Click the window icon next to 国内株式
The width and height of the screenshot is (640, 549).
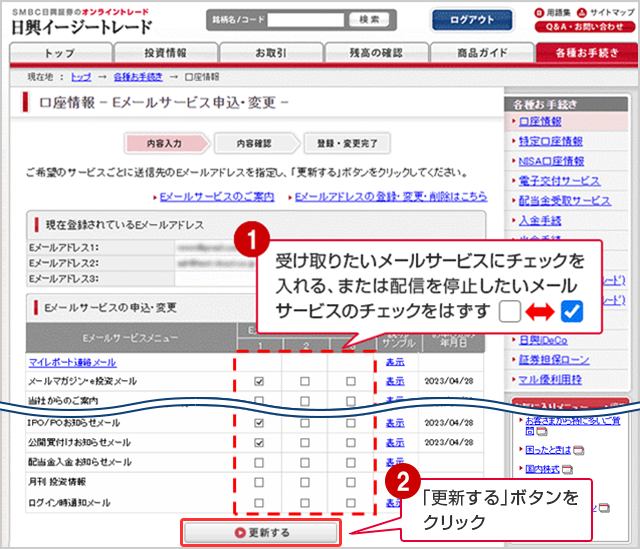(569, 467)
